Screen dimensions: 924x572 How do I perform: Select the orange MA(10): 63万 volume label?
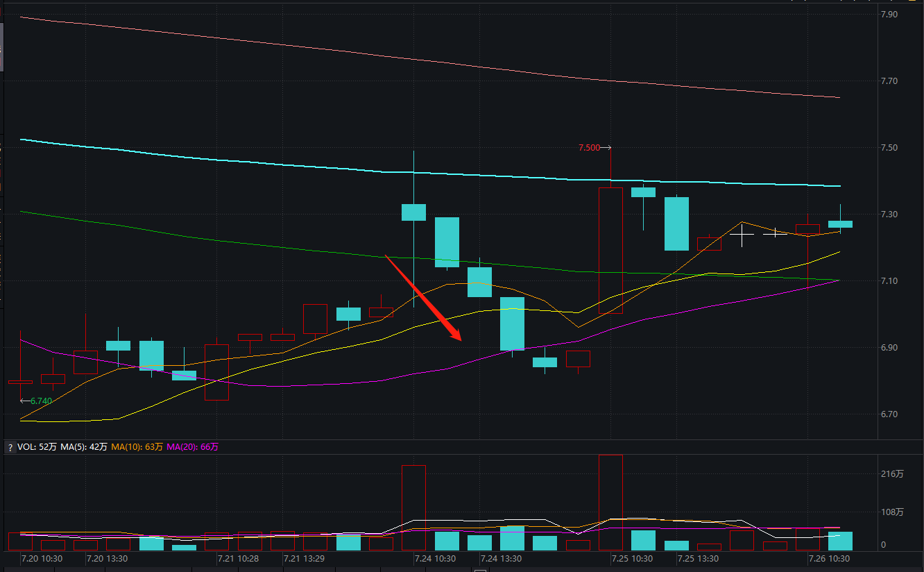(x=135, y=448)
